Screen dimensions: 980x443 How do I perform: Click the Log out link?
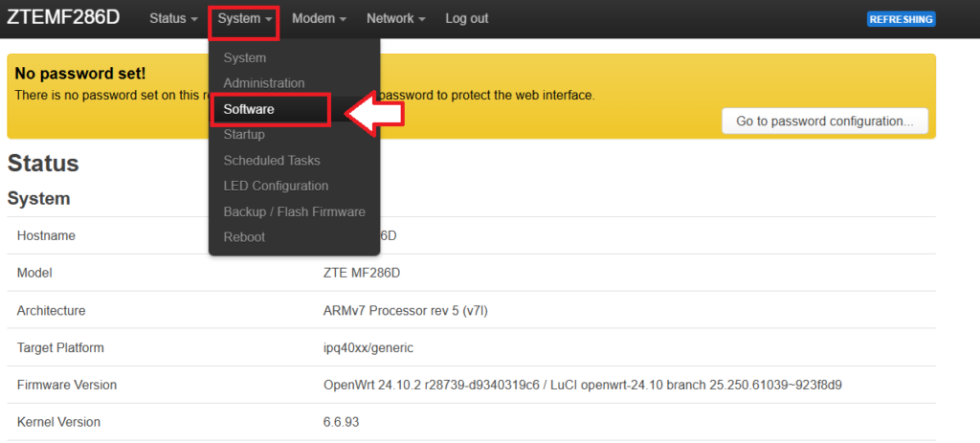tap(466, 19)
